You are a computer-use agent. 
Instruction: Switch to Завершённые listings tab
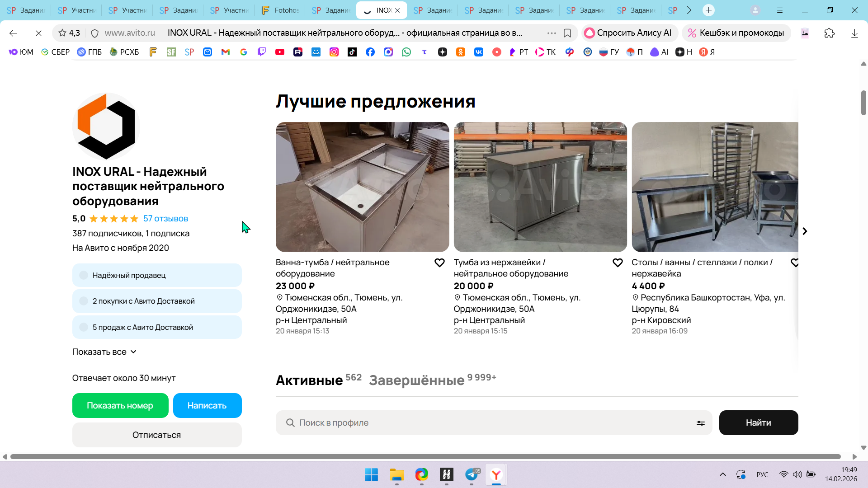click(x=416, y=380)
